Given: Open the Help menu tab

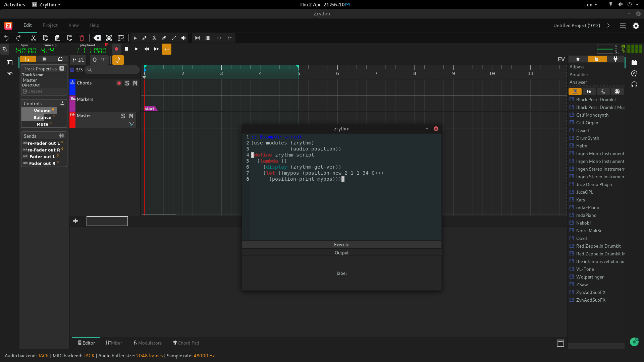Looking at the screenshot, I should 94,25.
